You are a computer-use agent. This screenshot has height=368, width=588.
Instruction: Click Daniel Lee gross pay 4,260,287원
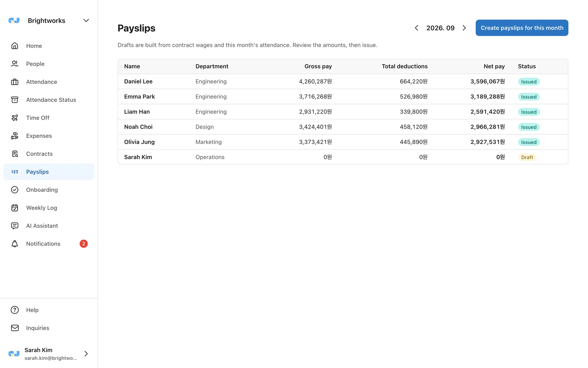click(315, 81)
